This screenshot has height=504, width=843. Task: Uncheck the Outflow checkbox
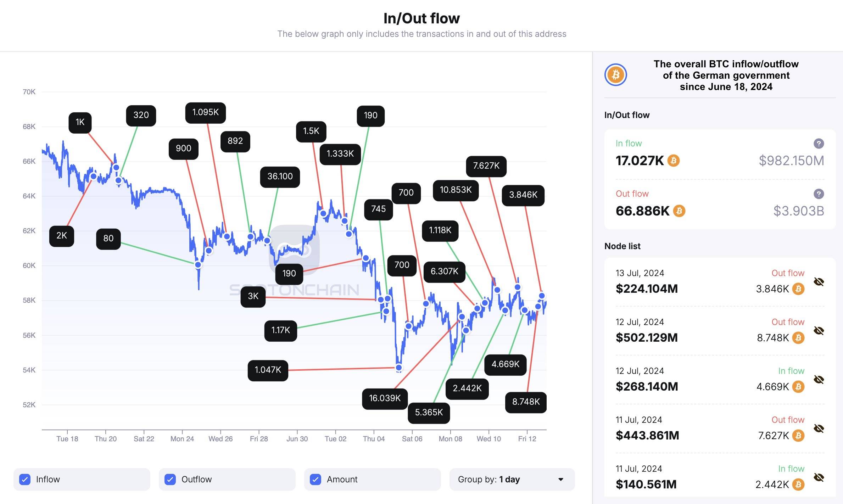point(170,480)
